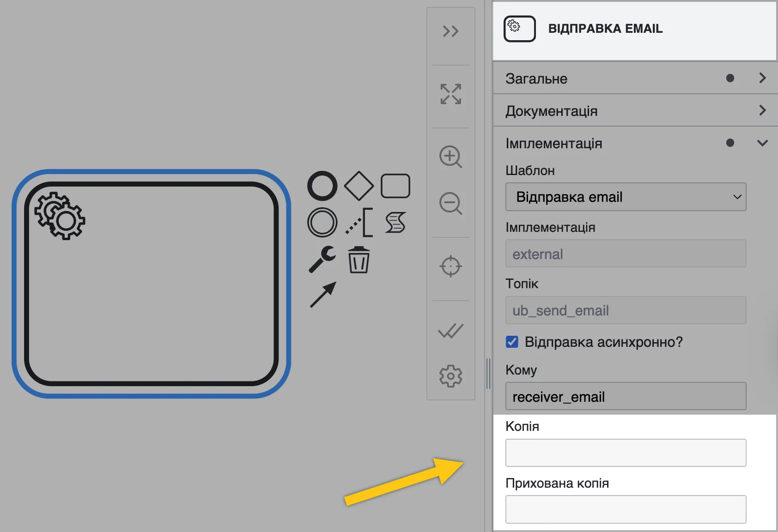778x532 pixels.
Task: Click the Шаблон label
Action: [x=530, y=170]
